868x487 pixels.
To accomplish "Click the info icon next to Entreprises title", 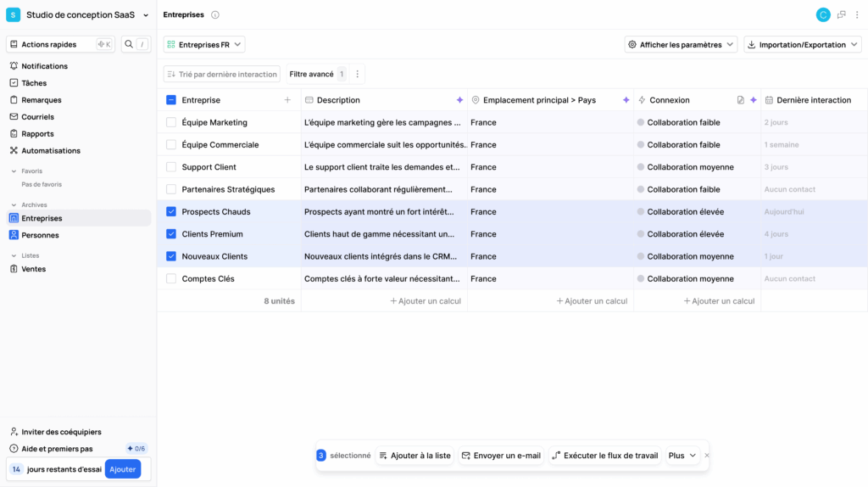I will (215, 15).
